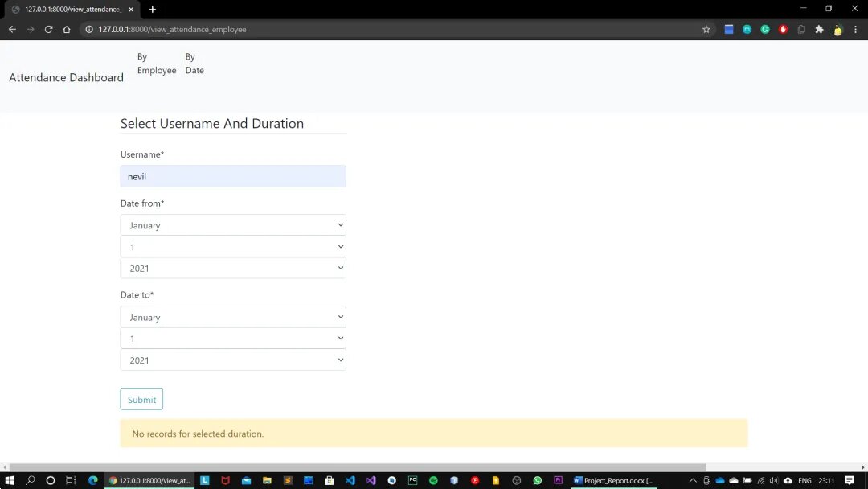Click the horizontal page scrollbar
Screen dimensions: 868x489
click(x=358, y=467)
